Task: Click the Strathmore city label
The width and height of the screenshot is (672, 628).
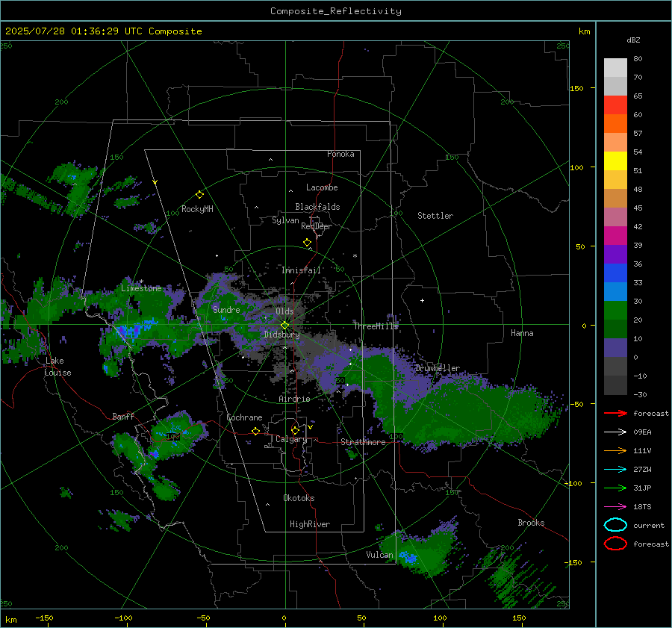Action: [x=363, y=442]
